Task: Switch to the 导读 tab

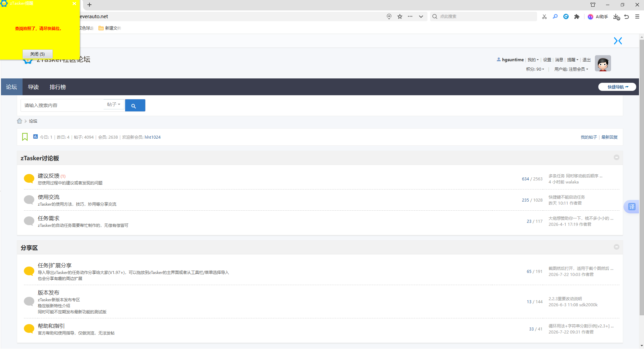Action: [33, 87]
